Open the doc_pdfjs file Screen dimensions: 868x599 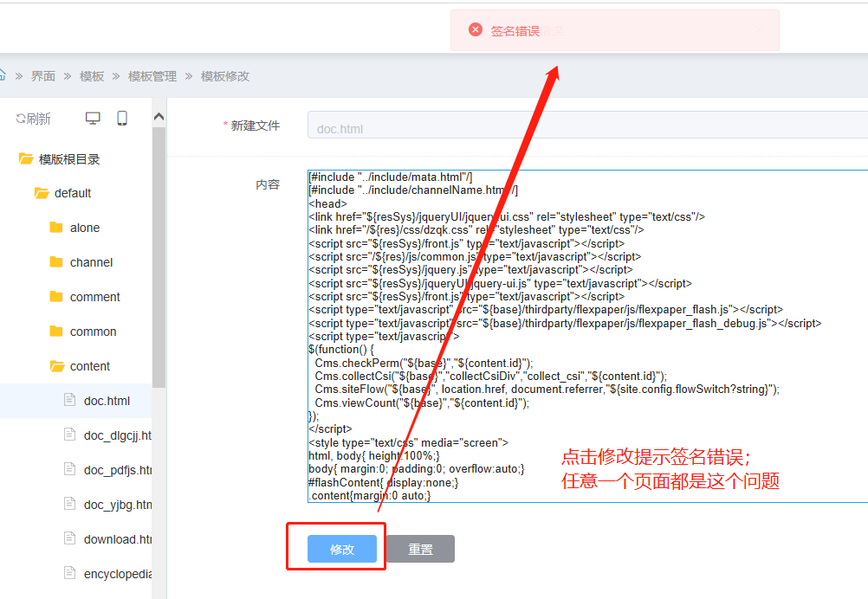[x=117, y=470]
